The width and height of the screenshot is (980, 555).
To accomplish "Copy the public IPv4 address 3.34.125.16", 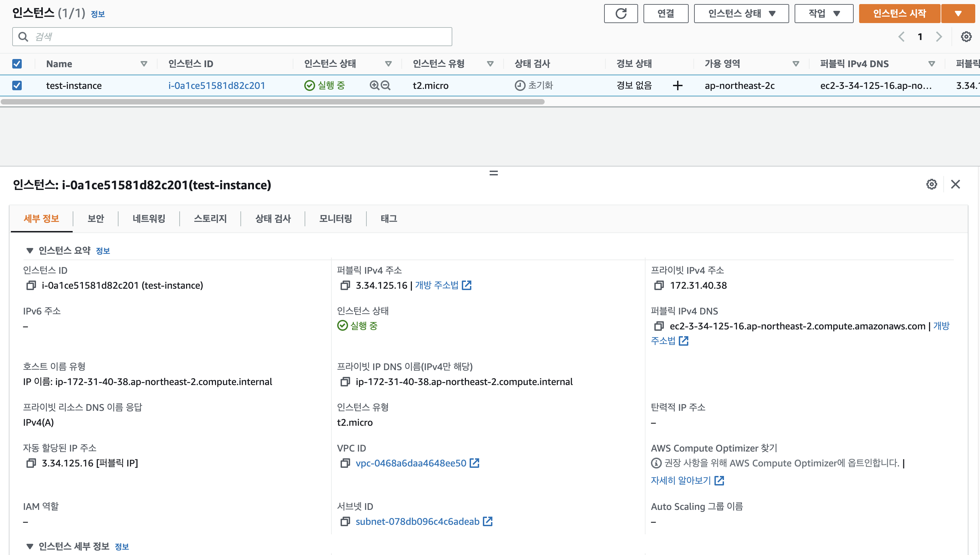I will pos(345,285).
